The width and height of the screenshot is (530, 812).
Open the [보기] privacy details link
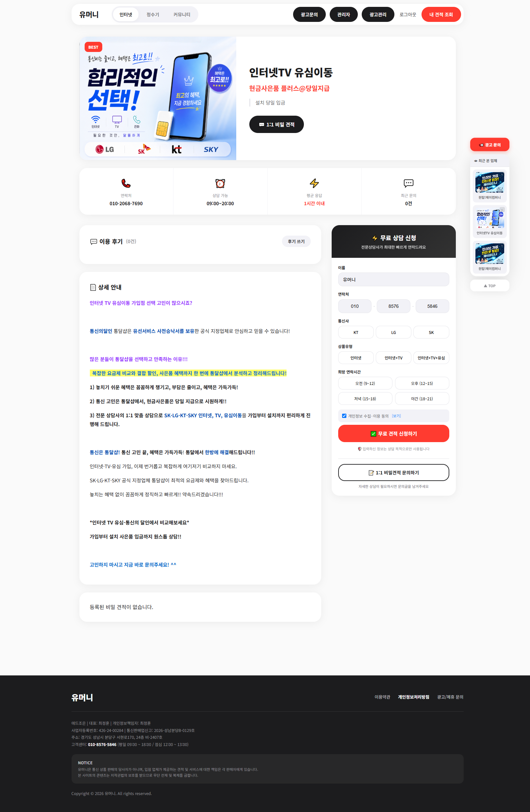coord(396,416)
